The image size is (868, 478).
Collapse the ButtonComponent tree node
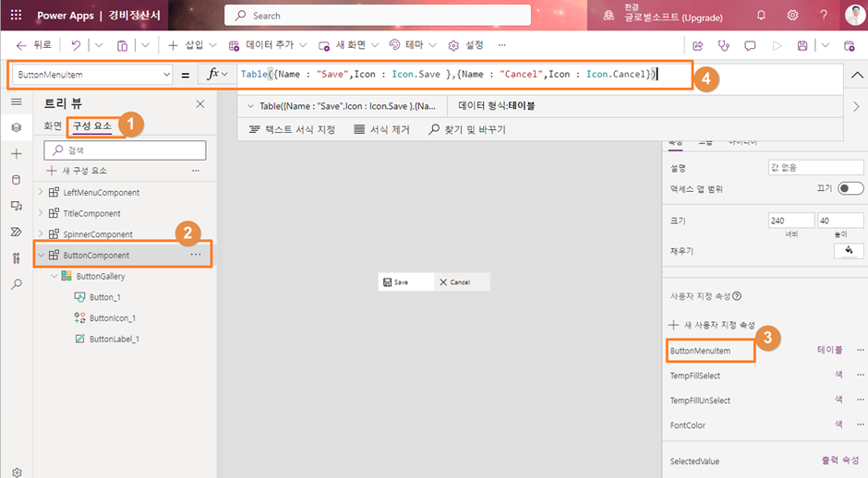tap(41, 255)
